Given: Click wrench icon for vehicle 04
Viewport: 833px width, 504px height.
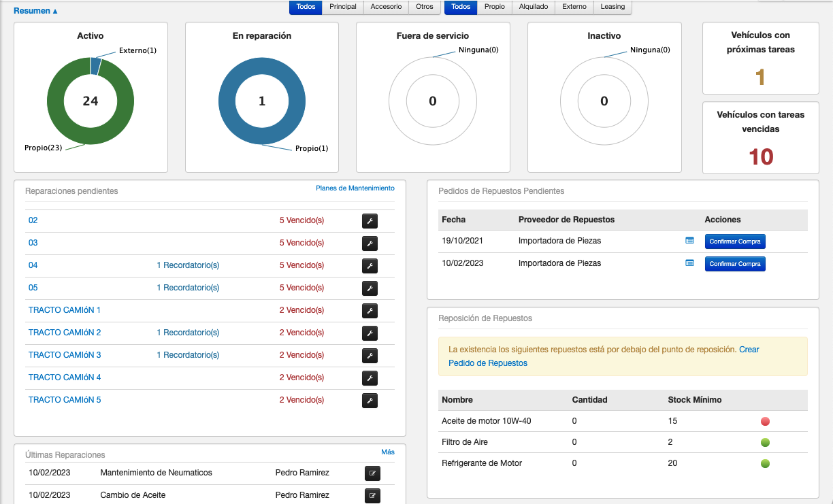Looking at the screenshot, I should [x=369, y=266].
